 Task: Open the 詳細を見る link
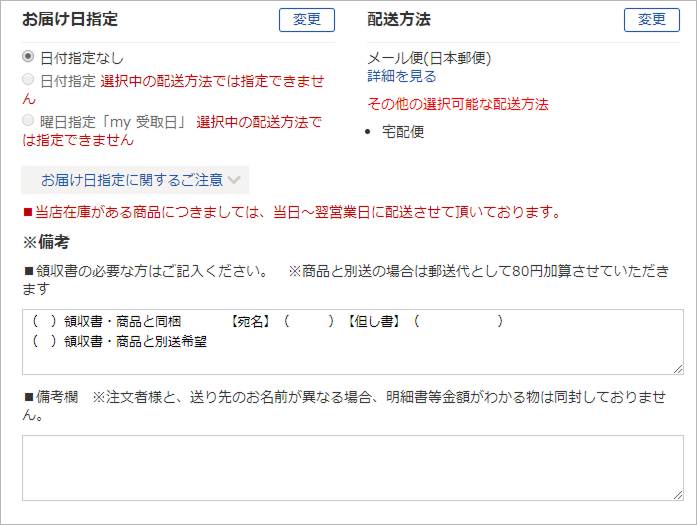point(402,76)
